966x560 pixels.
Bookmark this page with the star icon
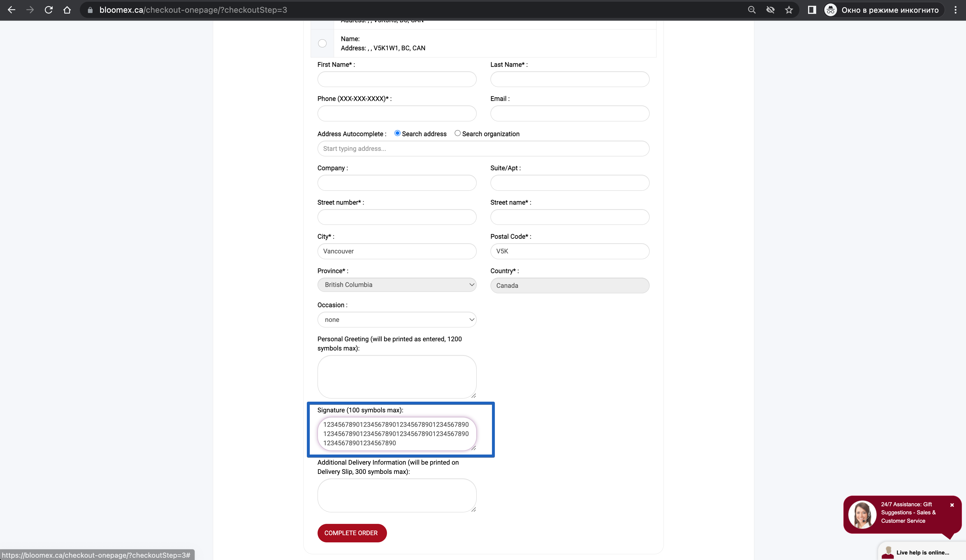[x=788, y=10]
